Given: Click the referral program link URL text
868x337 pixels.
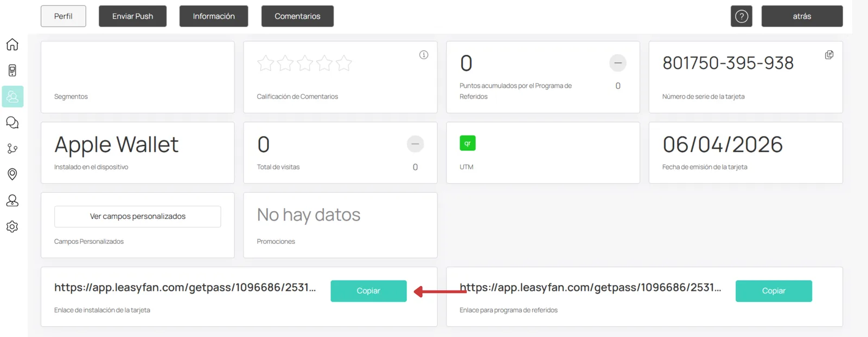Looking at the screenshot, I should pos(590,288).
